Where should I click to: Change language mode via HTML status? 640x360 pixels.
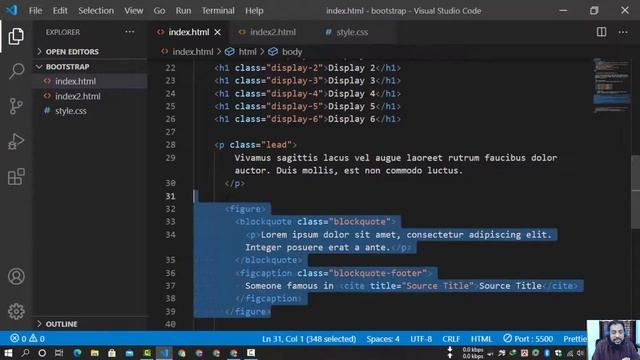[481, 339]
